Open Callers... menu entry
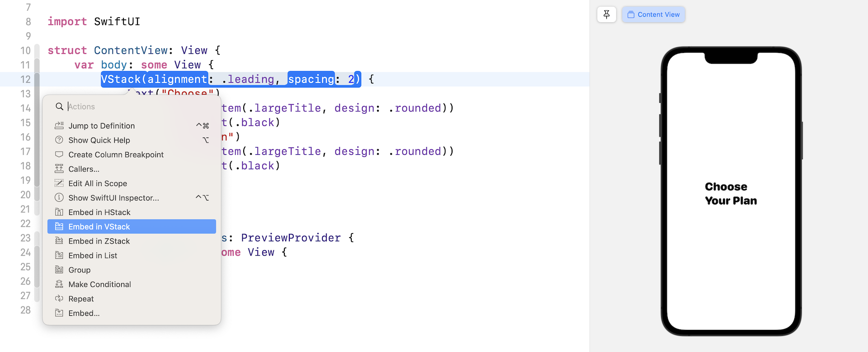This screenshot has width=868, height=352. (132, 169)
